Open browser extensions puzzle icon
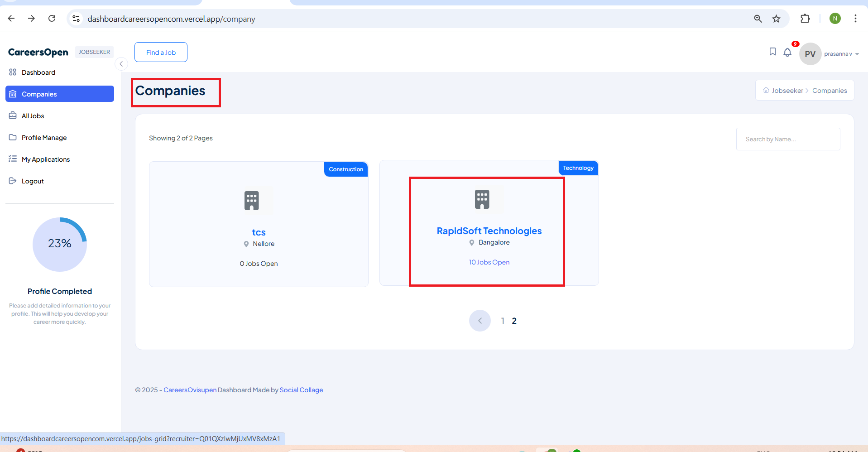 805,19
